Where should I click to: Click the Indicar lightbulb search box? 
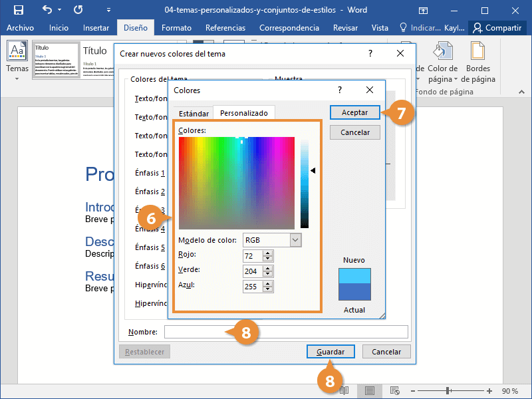pyautogui.click(x=420, y=28)
